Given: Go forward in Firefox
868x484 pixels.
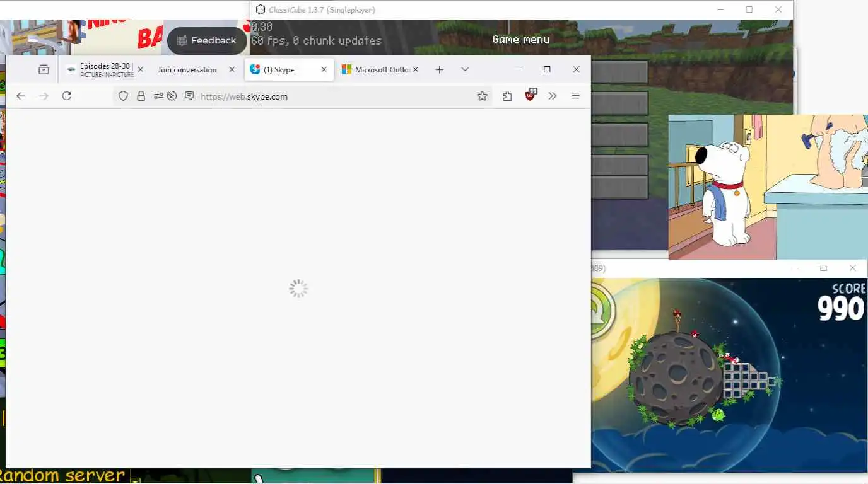Looking at the screenshot, I should pos(44,96).
